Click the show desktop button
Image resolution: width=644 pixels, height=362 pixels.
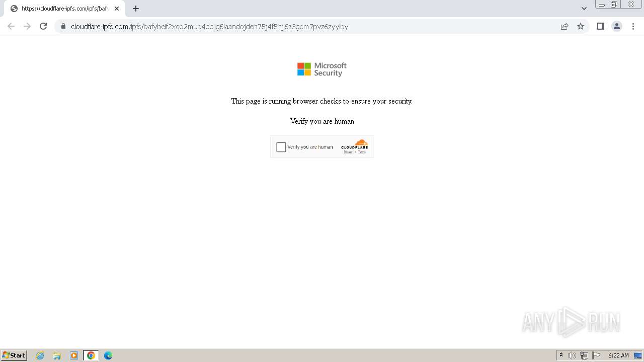click(x=638, y=355)
